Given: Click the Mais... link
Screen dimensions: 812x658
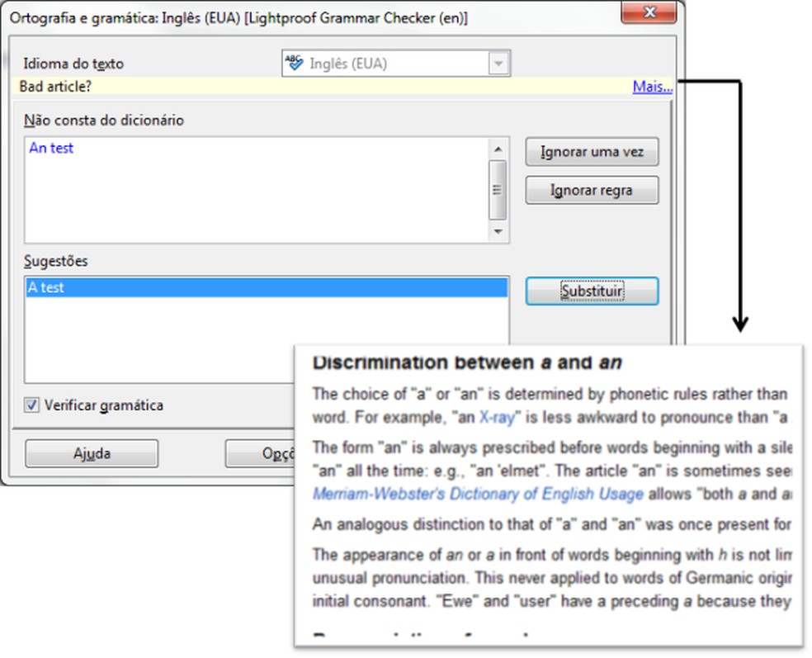Looking at the screenshot, I should point(652,87).
